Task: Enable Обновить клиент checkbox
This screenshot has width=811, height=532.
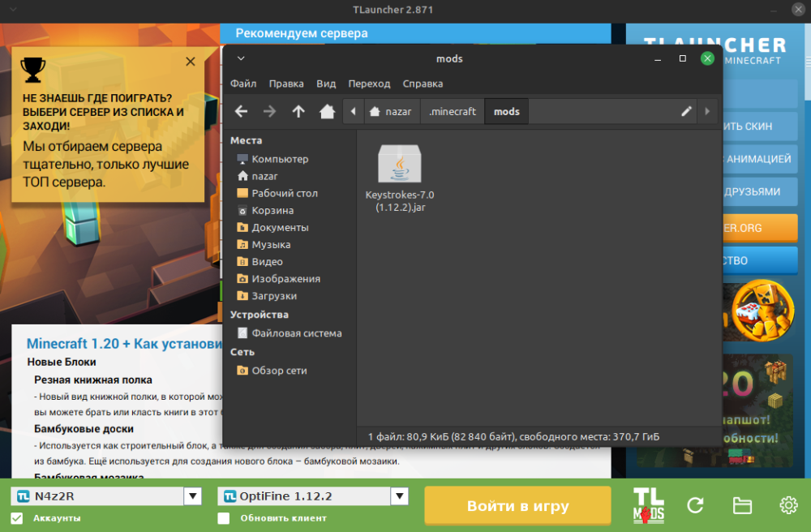Action: 224,518
